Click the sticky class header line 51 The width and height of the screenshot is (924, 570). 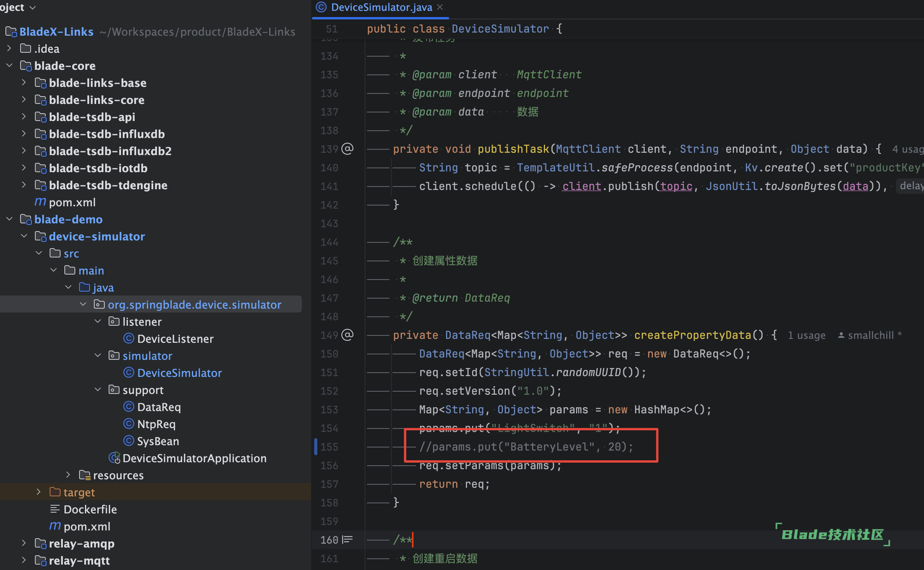tap(465, 29)
